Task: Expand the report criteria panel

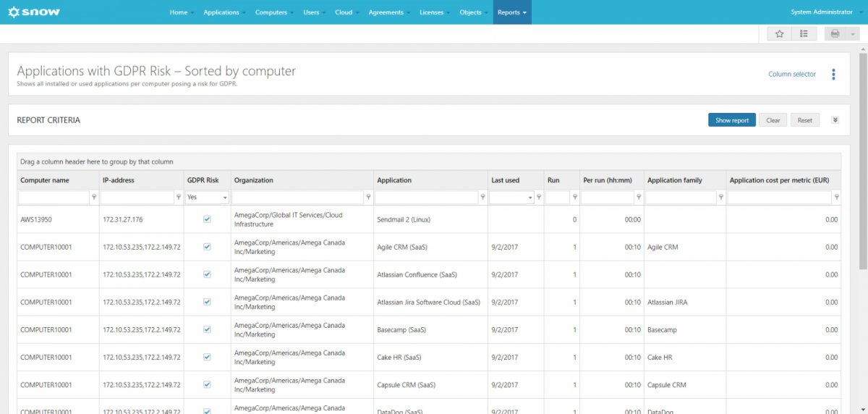Action: coord(835,120)
